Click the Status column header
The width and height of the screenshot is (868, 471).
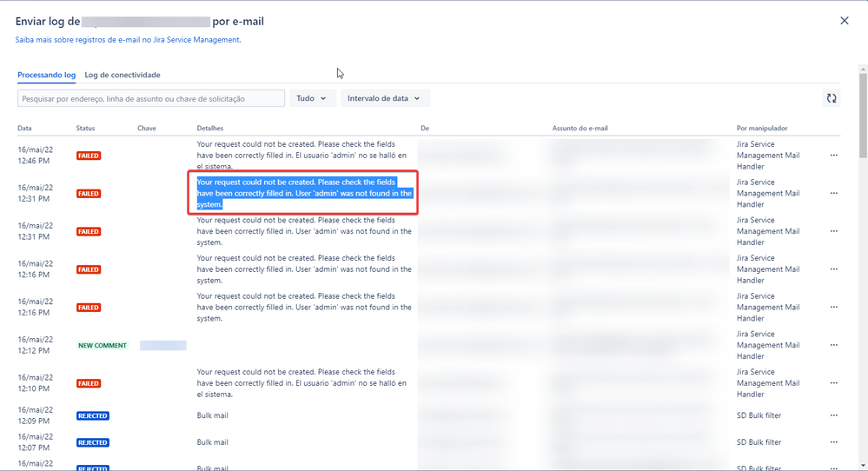pos(85,129)
